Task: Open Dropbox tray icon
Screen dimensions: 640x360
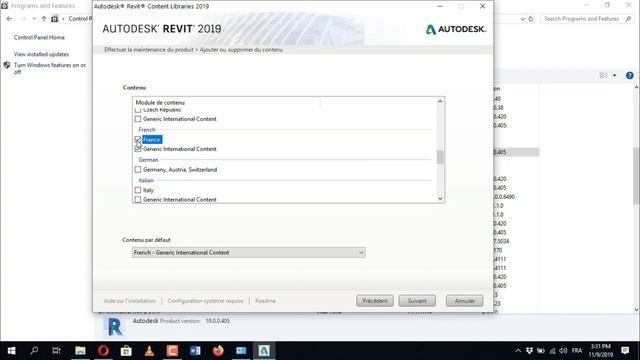Action: tap(529, 351)
